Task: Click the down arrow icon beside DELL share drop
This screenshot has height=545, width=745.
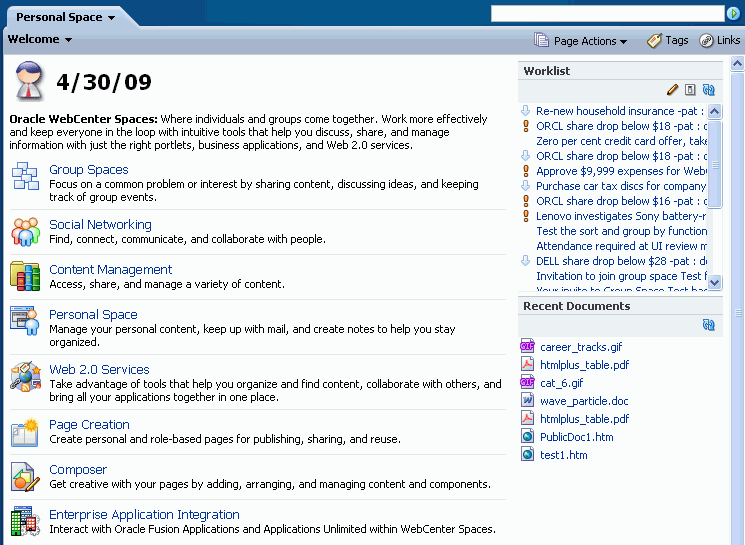Action: coord(525,260)
